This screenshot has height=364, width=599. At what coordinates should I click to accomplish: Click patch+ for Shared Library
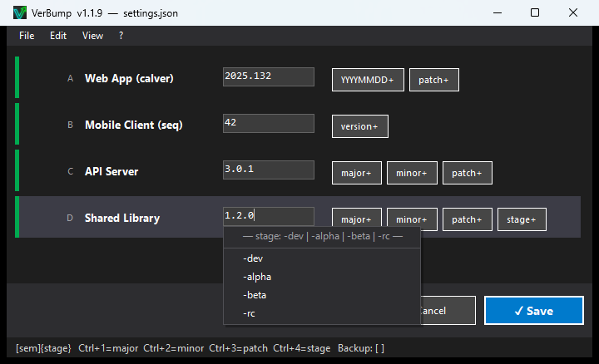tap(468, 219)
